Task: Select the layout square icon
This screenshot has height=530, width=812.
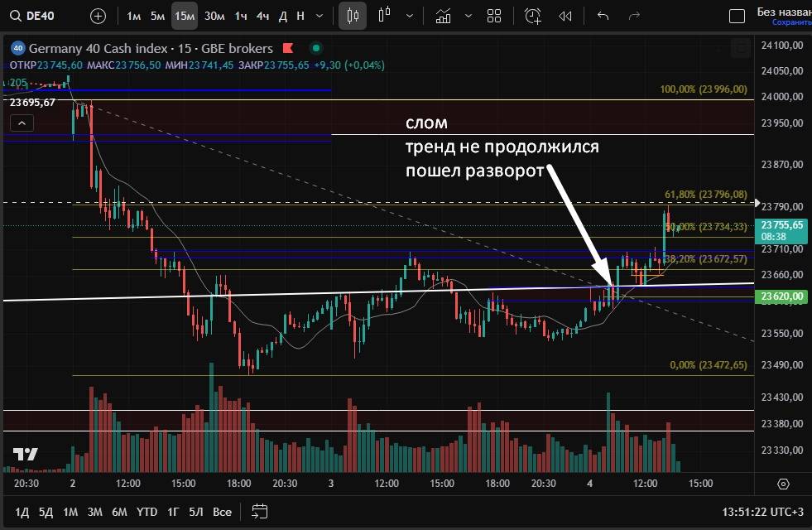Action: [736, 16]
